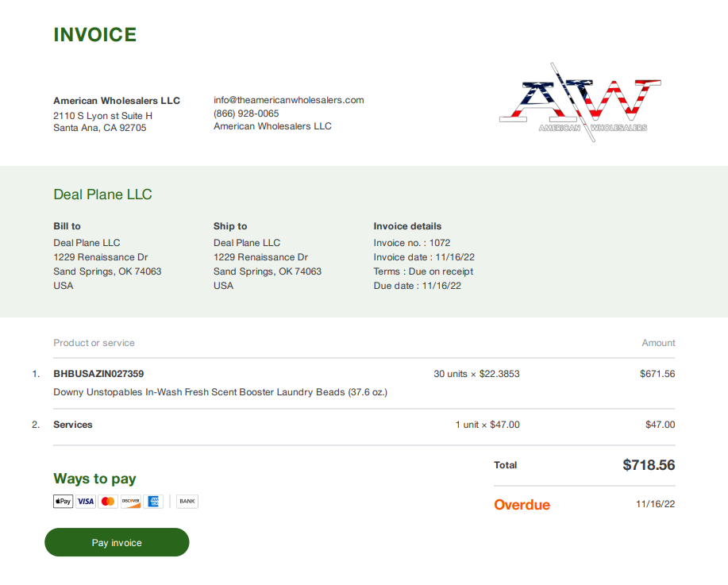The width and height of the screenshot is (728, 585).
Task: Click the Ways to pay heading
Action: pyautogui.click(x=94, y=479)
